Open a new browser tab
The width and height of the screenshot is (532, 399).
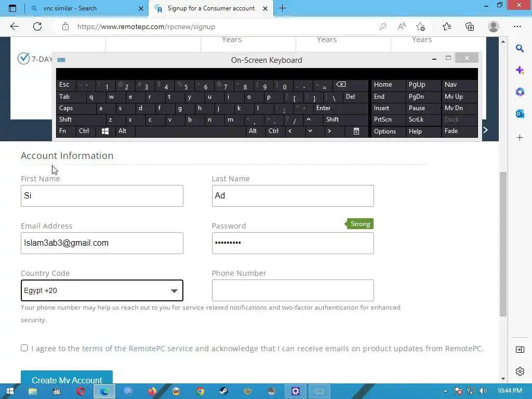(x=282, y=8)
